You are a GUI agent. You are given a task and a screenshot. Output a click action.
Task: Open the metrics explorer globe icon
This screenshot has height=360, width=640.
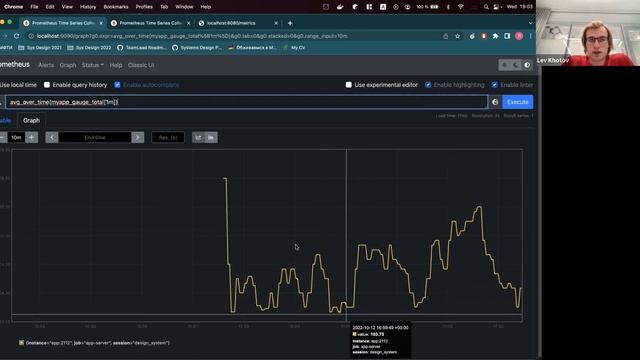click(x=495, y=102)
